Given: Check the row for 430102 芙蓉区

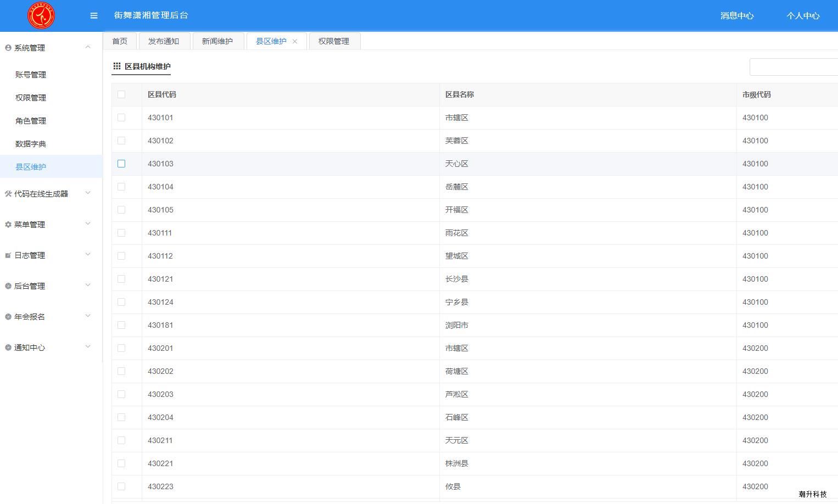Looking at the screenshot, I should [121, 141].
